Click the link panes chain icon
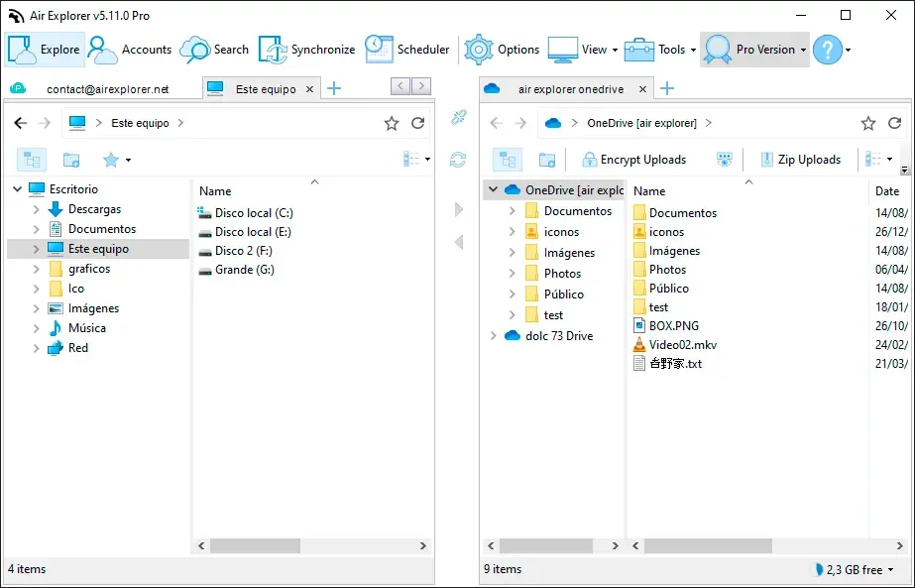Viewport: 915px width, 588px height. tap(459, 117)
